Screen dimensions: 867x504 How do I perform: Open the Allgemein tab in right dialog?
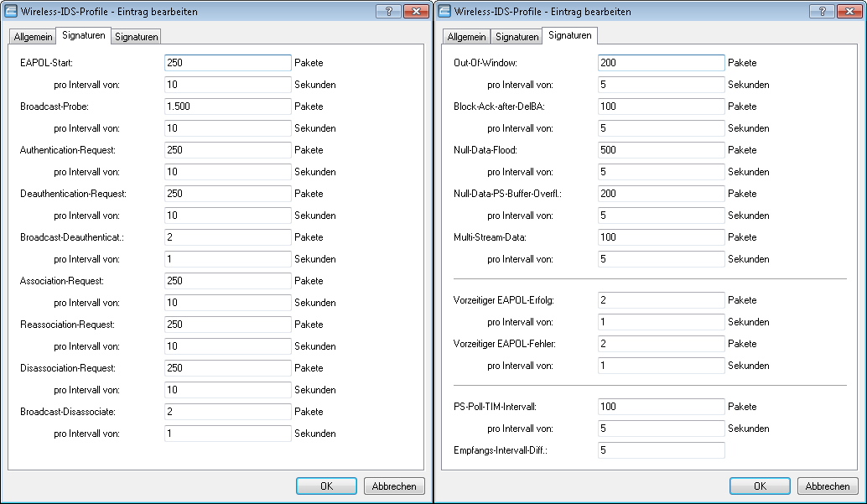(x=466, y=37)
